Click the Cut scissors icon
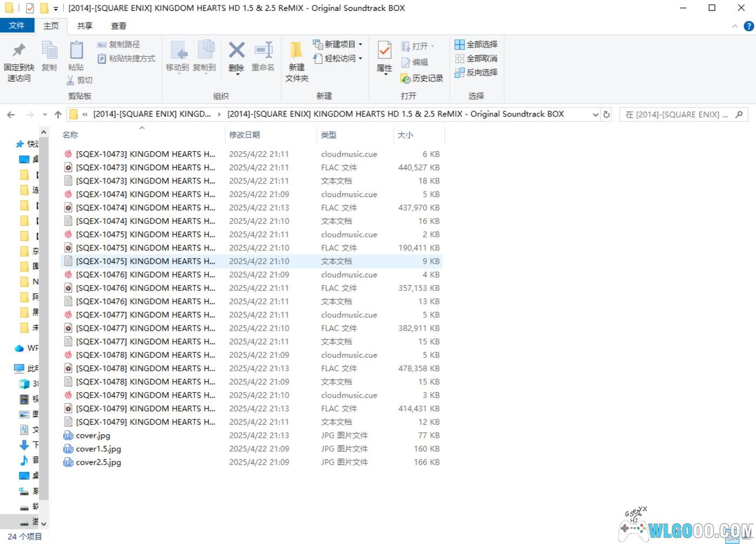Viewport: 756px width, 544px height. 70,80
